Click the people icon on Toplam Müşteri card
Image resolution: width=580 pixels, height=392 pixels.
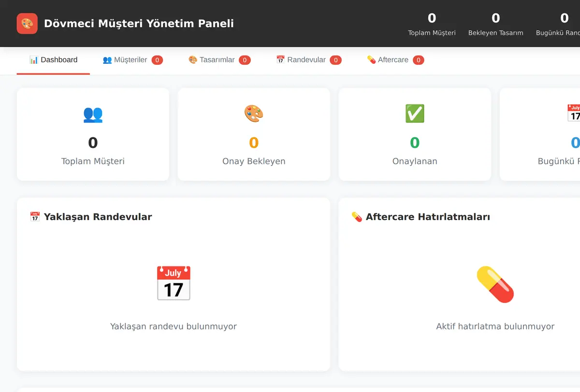click(x=93, y=114)
